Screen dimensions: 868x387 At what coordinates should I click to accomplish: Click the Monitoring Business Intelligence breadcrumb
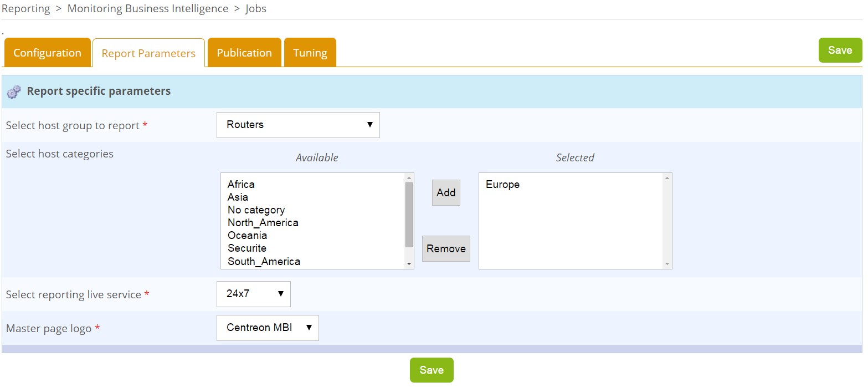147,9
